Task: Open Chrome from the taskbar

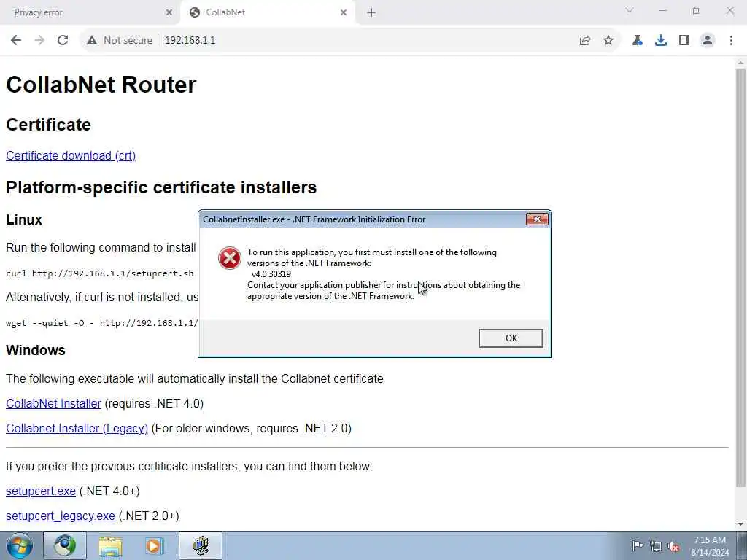Action: 65,545
